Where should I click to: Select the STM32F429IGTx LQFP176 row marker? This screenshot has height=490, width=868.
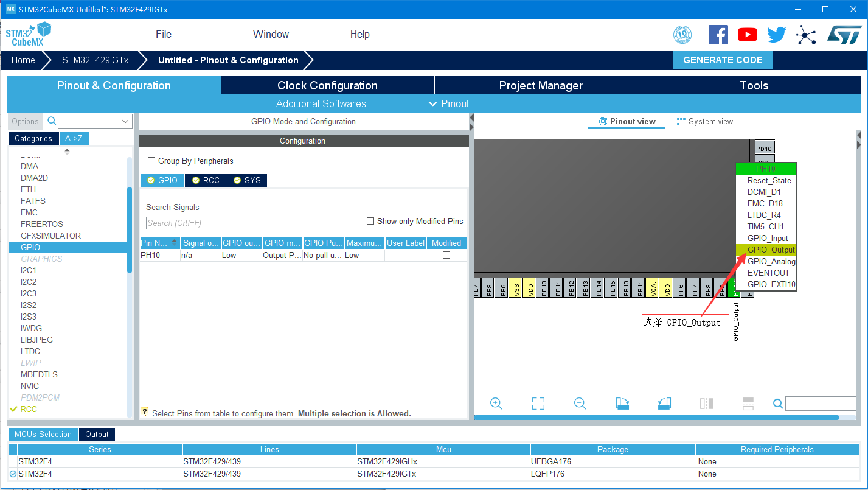click(x=13, y=474)
